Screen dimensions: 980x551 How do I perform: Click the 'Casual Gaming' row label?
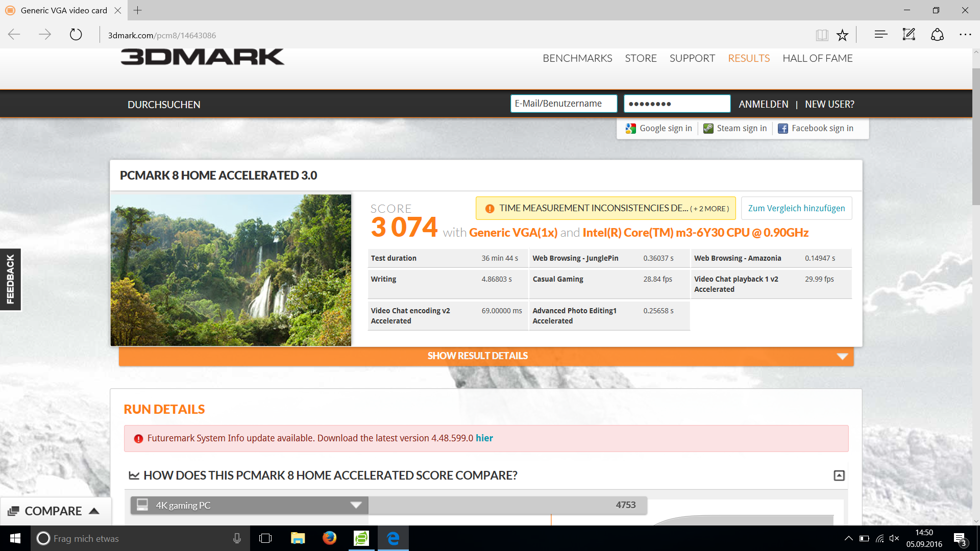[x=558, y=279]
